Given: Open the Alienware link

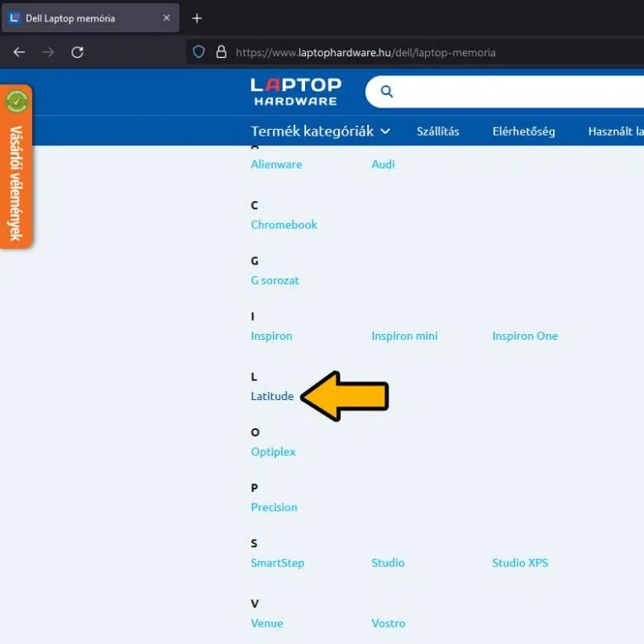Looking at the screenshot, I should pyautogui.click(x=276, y=165).
